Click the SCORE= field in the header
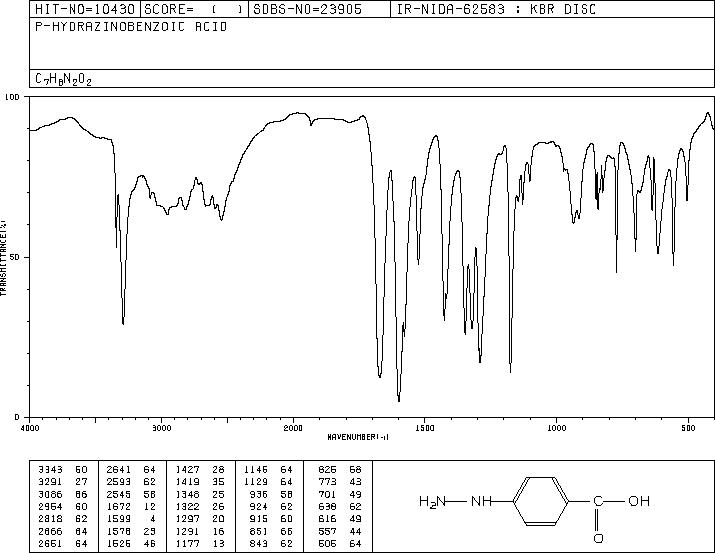This screenshot has height=553, width=715. [193, 9]
